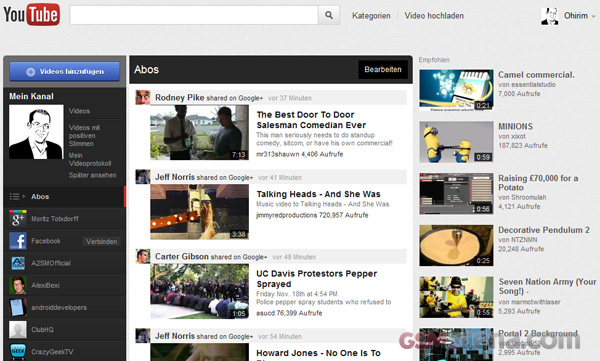600x361 pixels.
Task: Open CrazyGeekTV subscription
Action: [52, 352]
